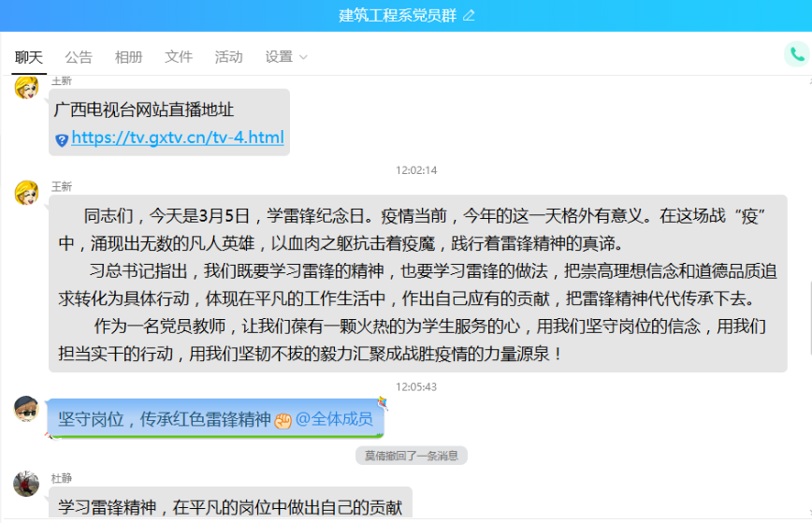
Task: Click the message-recalled notice 撤回了一条消息
Action: (412, 456)
